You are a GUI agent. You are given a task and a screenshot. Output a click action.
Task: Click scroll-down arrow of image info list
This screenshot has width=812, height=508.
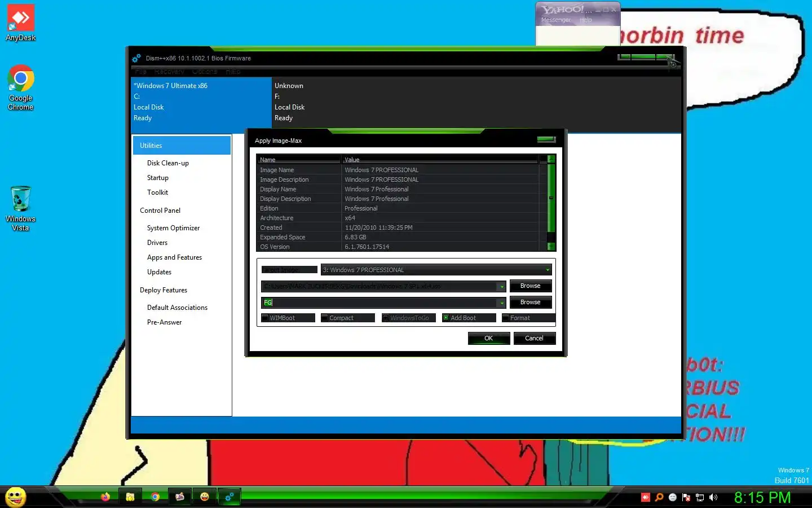tap(551, 246)
